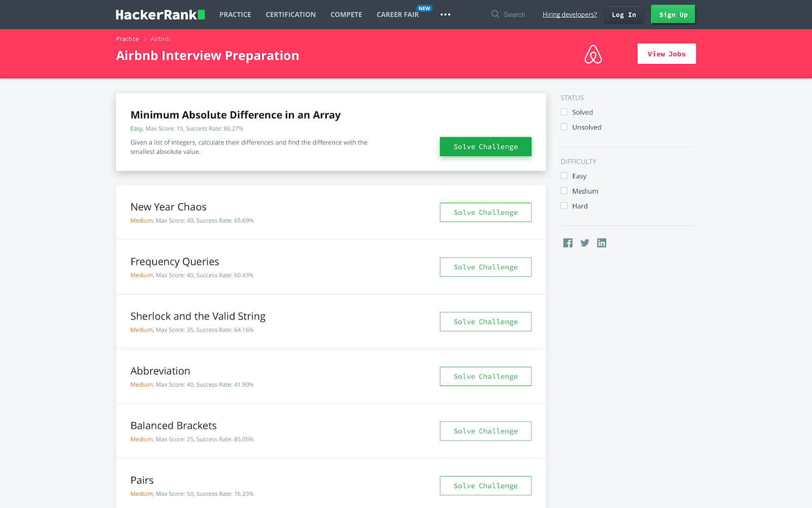The width and height of the screenshot is (812, 508).
Task: Open the Frequency Queries title
Action: (175, 262)
